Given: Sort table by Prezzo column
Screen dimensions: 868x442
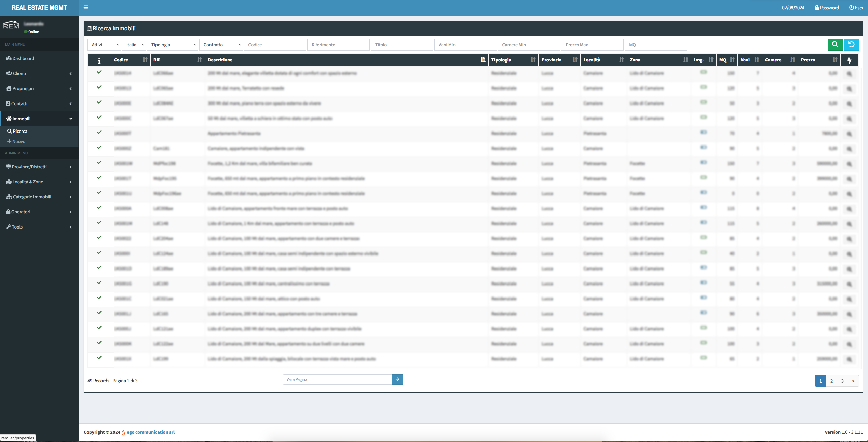Looking at the screenshot, I should point(835,60).
